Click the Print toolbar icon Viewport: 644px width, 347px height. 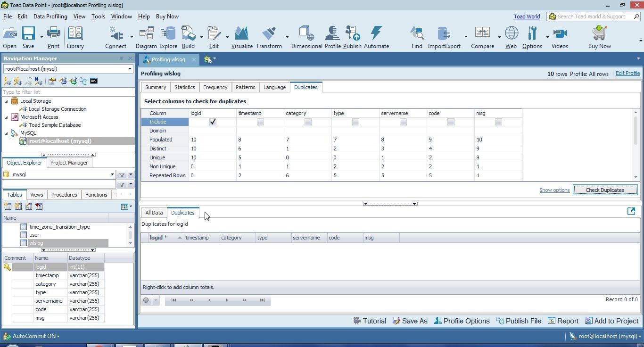pyautogui.click(x=53, y=37)
